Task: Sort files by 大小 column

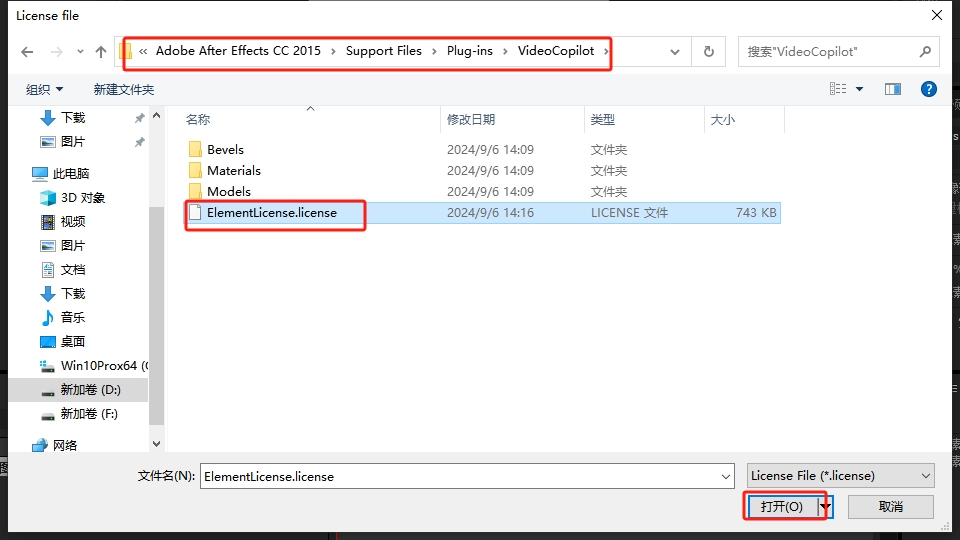Action: pos(722,119)
